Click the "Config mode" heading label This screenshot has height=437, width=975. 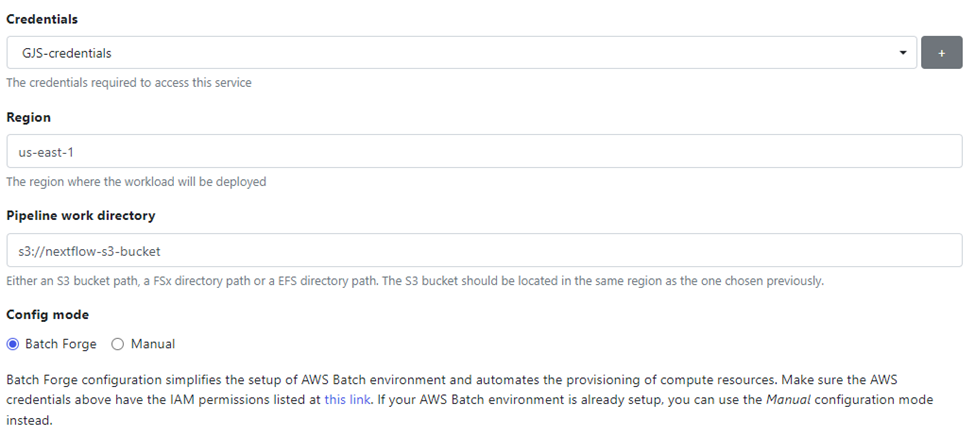tap(47, 314)
